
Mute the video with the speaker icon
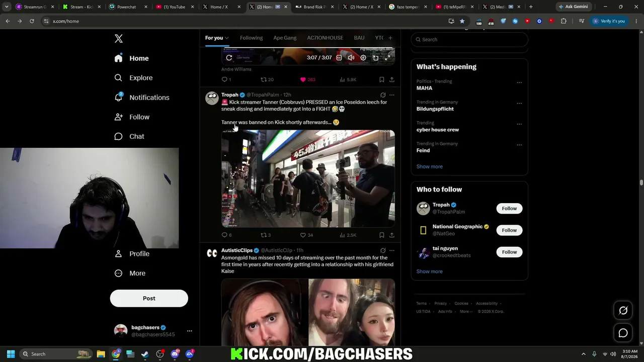point(351,58)
